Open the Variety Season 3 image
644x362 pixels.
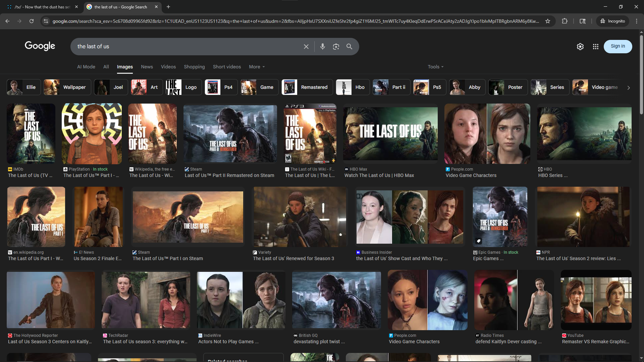(300, 217)
